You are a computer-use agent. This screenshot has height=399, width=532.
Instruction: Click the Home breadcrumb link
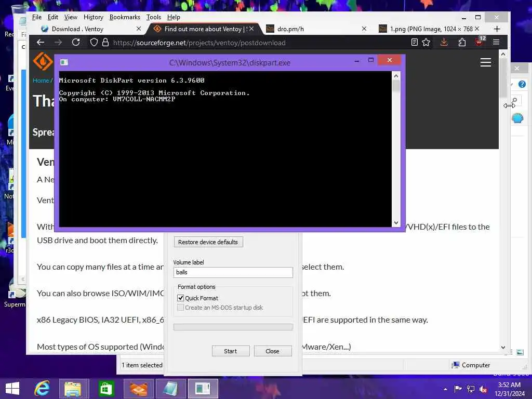coord(41,81)
